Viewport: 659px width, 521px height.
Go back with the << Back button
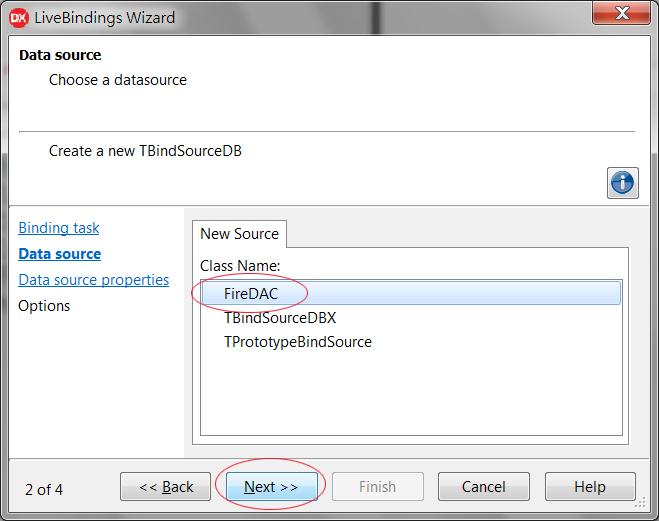click(x=166, y=487)
